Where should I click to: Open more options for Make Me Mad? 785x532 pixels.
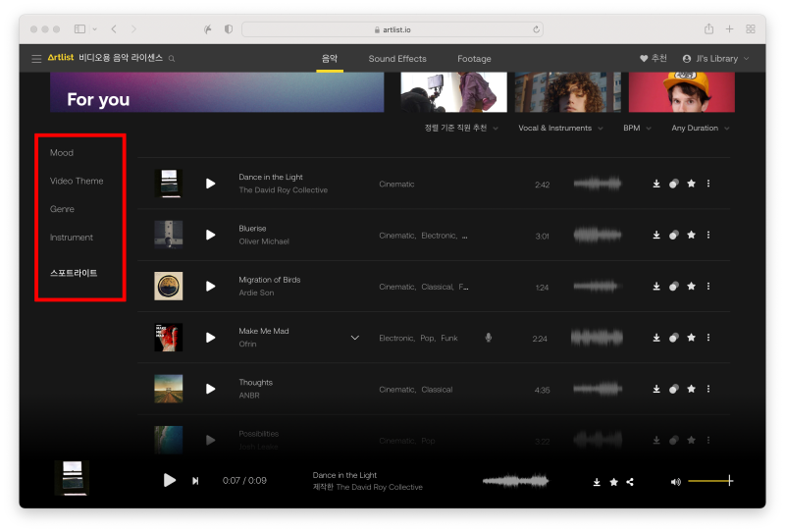coord(708,338)
